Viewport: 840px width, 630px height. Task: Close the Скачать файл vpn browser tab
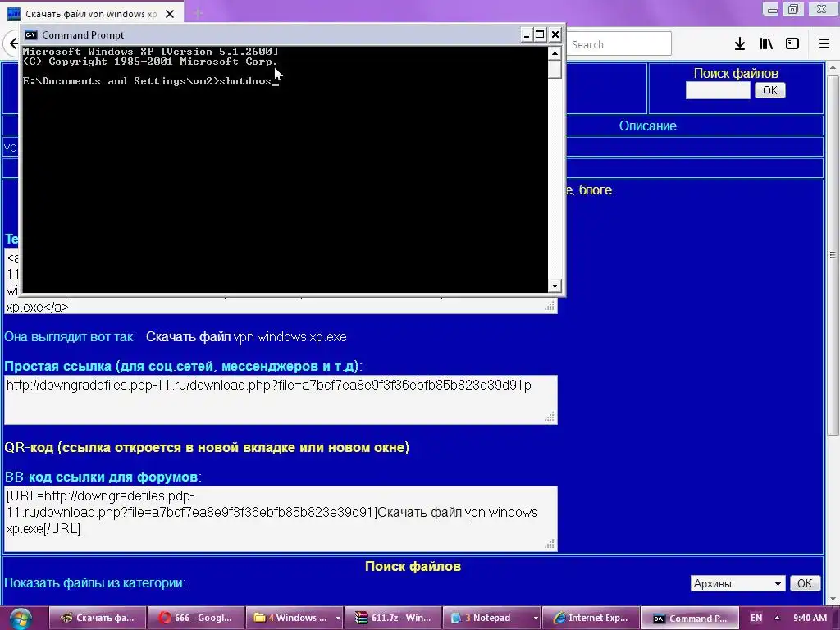coord(170,14)
